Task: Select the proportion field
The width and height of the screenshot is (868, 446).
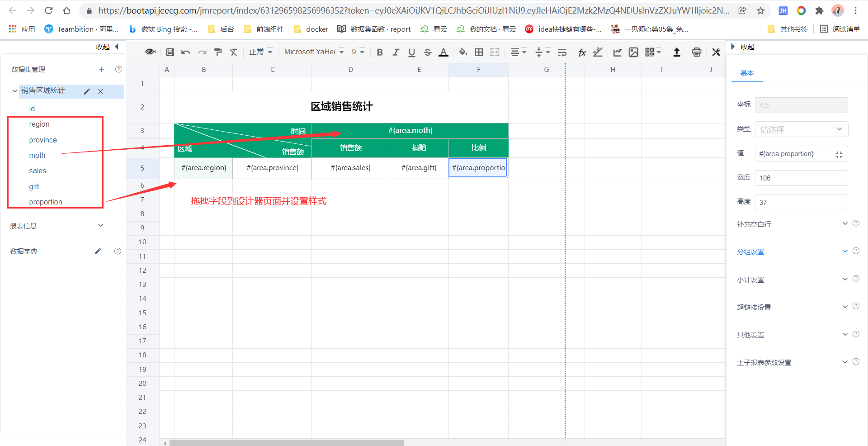Action: [46, 202]
